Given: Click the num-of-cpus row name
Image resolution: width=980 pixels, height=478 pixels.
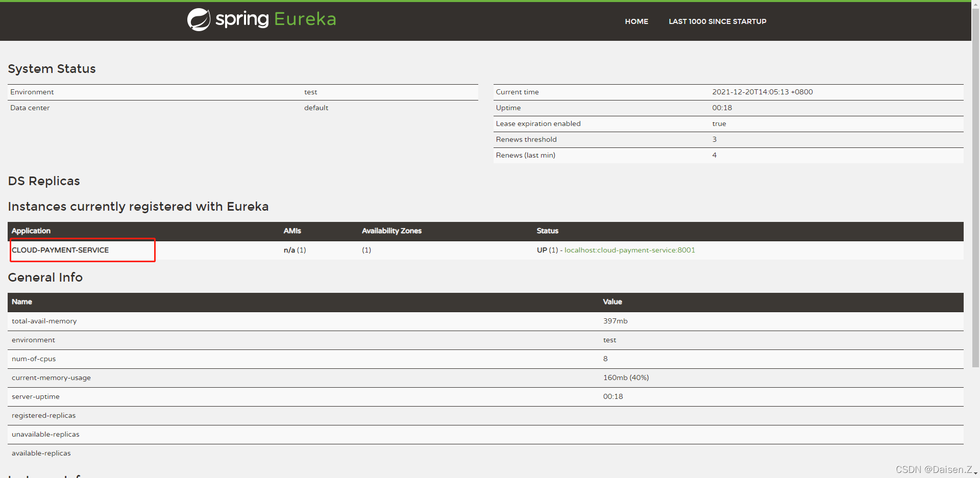Looking at the screenshot, I should [x=34, y=359].
